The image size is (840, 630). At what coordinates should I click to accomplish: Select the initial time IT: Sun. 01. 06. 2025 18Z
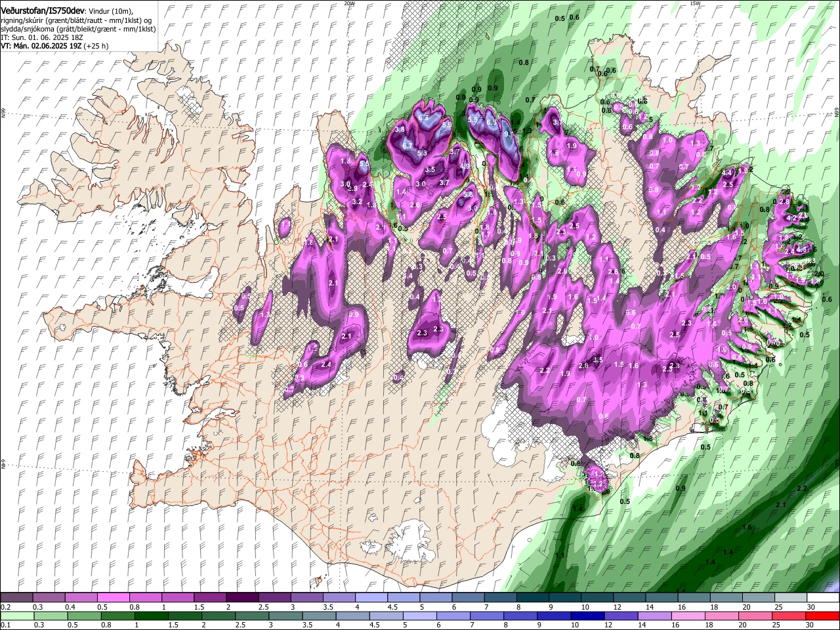42,38
